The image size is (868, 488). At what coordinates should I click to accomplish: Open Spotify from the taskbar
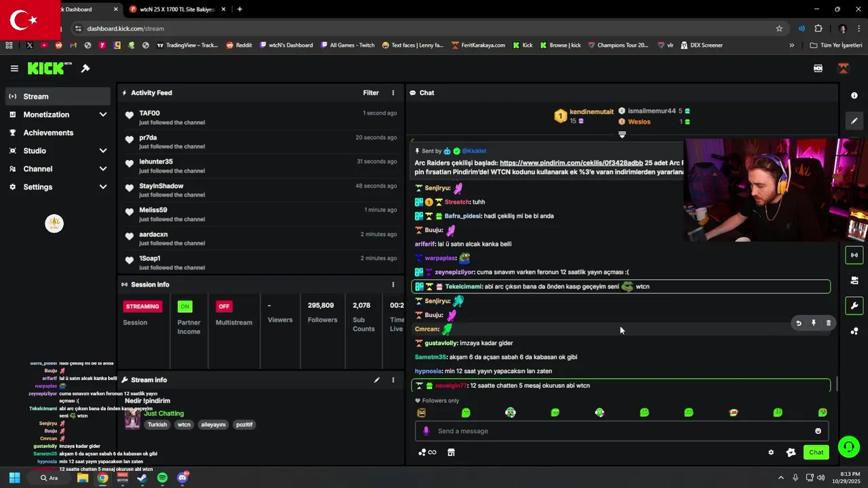[x=162, y=478]
